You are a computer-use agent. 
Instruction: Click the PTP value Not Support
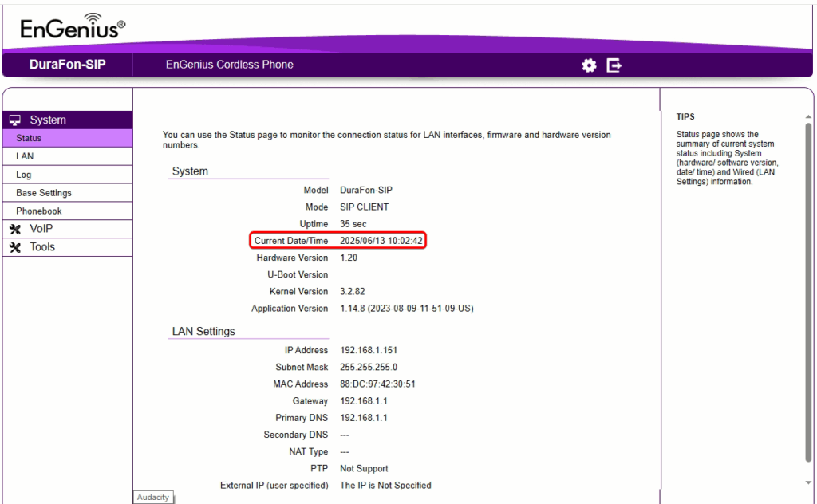364,469
